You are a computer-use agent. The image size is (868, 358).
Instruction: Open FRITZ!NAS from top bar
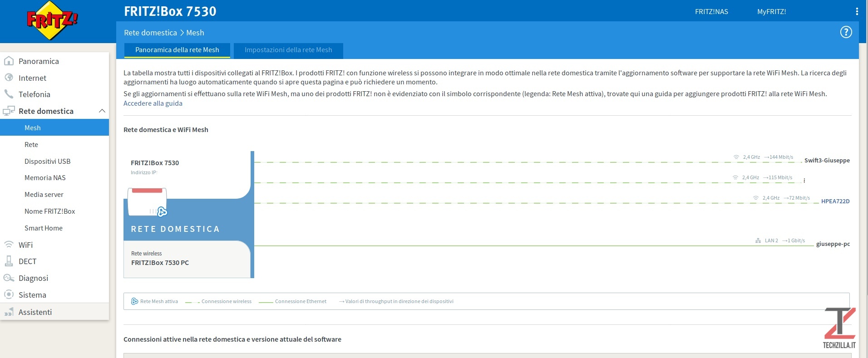pos(711,11)
